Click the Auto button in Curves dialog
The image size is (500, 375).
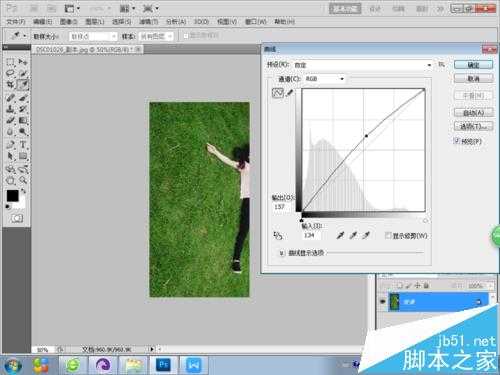(x=473, y=113)
